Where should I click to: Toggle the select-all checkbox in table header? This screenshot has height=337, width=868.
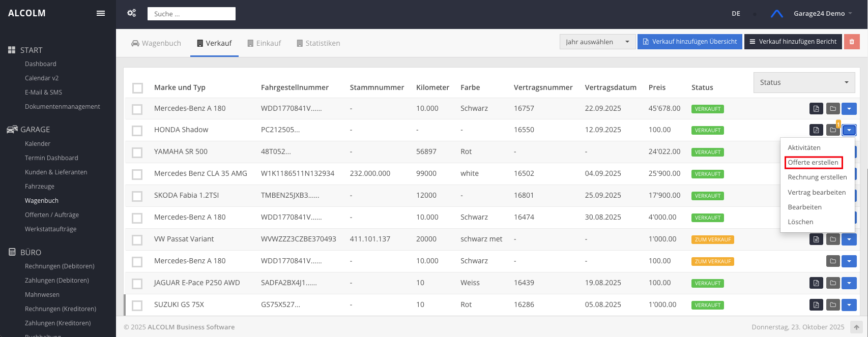[137, 88]
